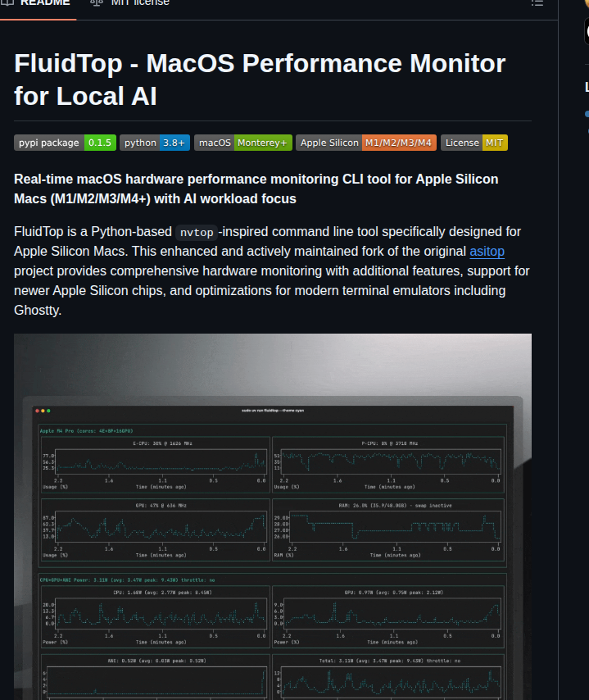The width and height of the screenshot is (589, 700).
Task: Open the README outline list icon
Action: point(537,3)
